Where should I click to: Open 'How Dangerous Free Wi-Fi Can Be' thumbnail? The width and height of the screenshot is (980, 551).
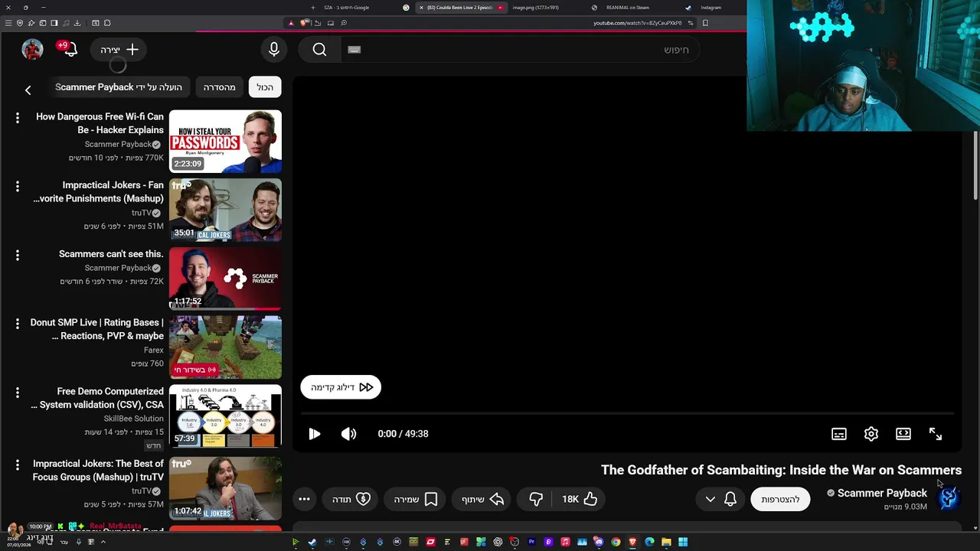[225, 142]
